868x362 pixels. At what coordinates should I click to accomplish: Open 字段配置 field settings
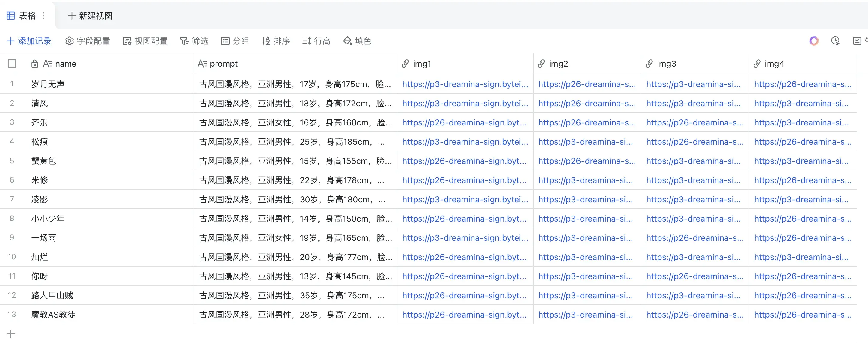pos(88,41)
